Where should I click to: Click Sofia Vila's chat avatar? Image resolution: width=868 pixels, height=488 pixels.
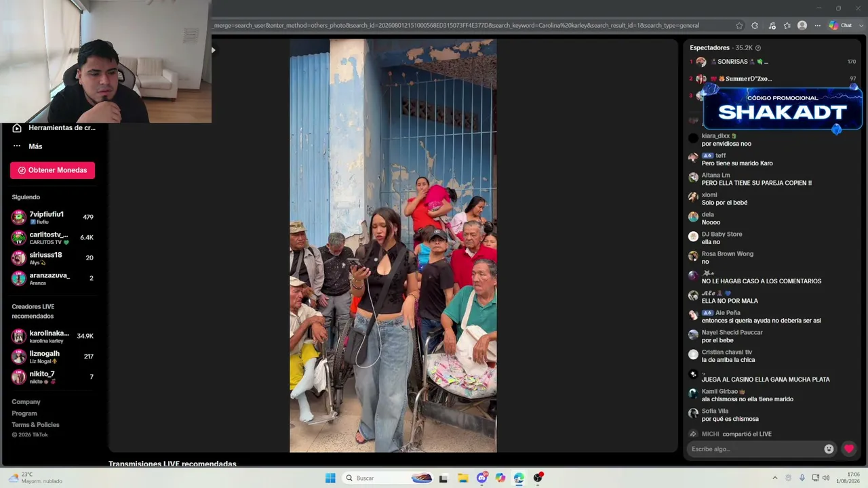click(693, 413)
